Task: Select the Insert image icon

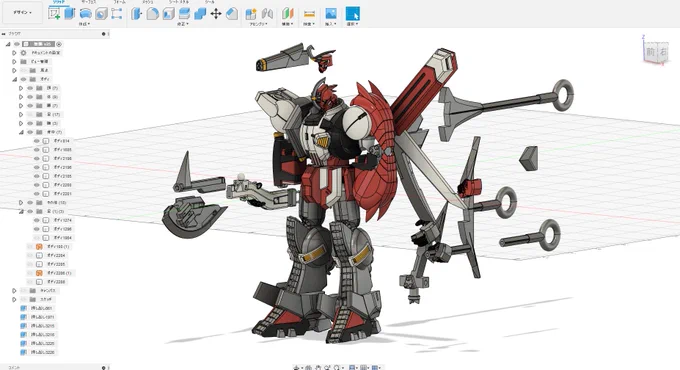Action: click(x=330, y=13)
